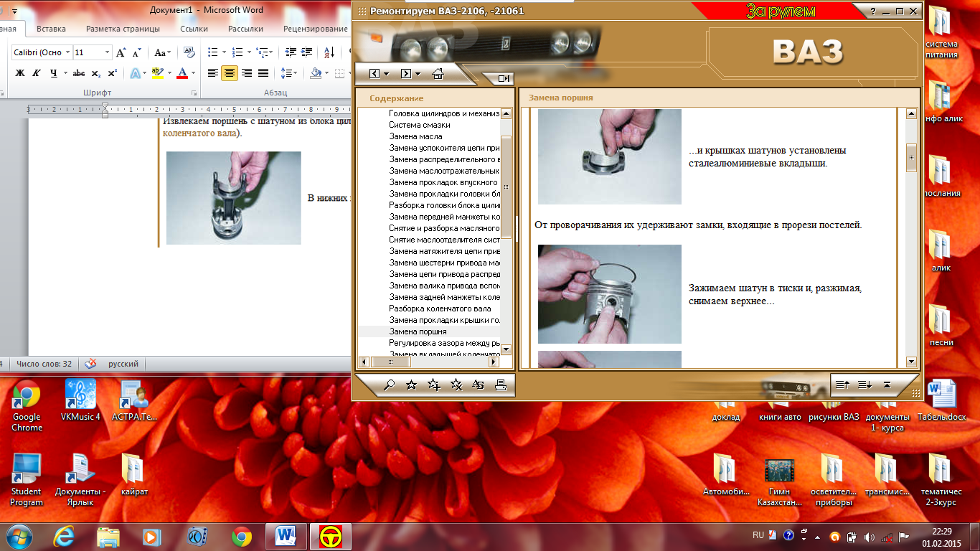
Task: Open the Вставка tab in Word
Action: [51, 29]
